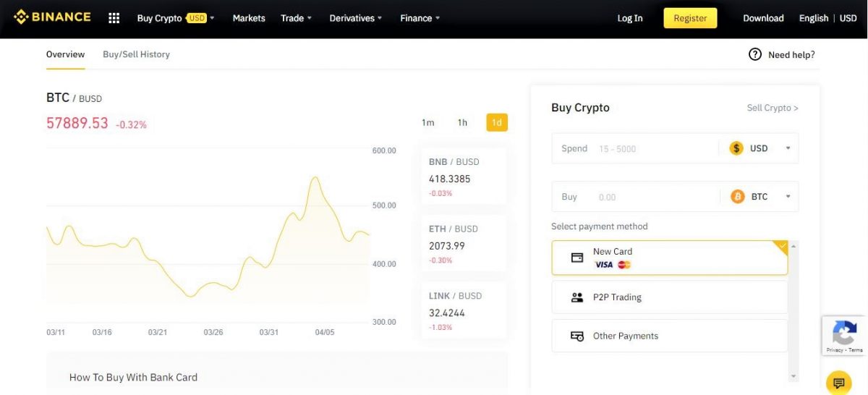Image resolution: width=868 pixels, height=395 pixels.
Task: Click the Need help question mark icon
Action: click(x=755, y=54)
